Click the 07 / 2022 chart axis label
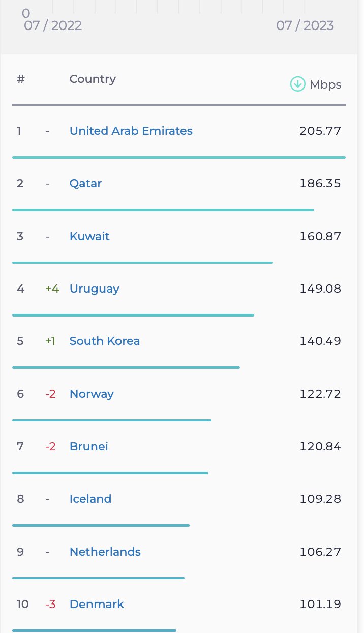Viewport: 364px width, 633px height. tap(53, 26)
